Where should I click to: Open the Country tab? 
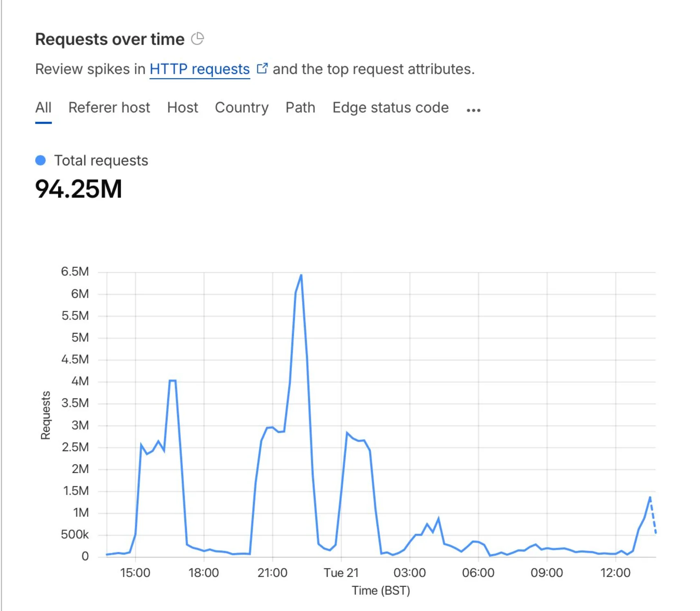pos(242,108)
